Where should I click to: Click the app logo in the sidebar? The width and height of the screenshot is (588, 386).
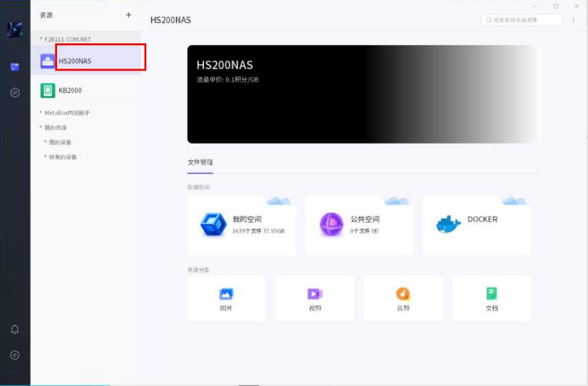click(x=15, y=29)
